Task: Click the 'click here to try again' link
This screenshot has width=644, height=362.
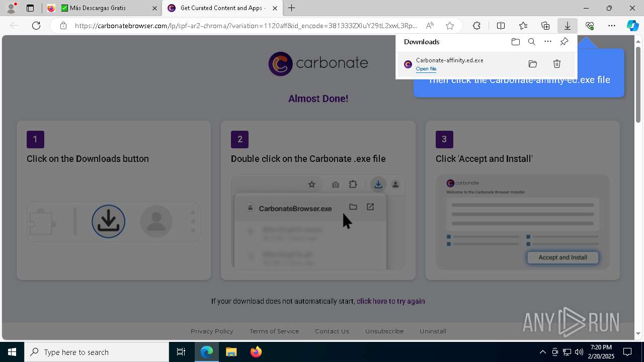Action: (391, 301)
